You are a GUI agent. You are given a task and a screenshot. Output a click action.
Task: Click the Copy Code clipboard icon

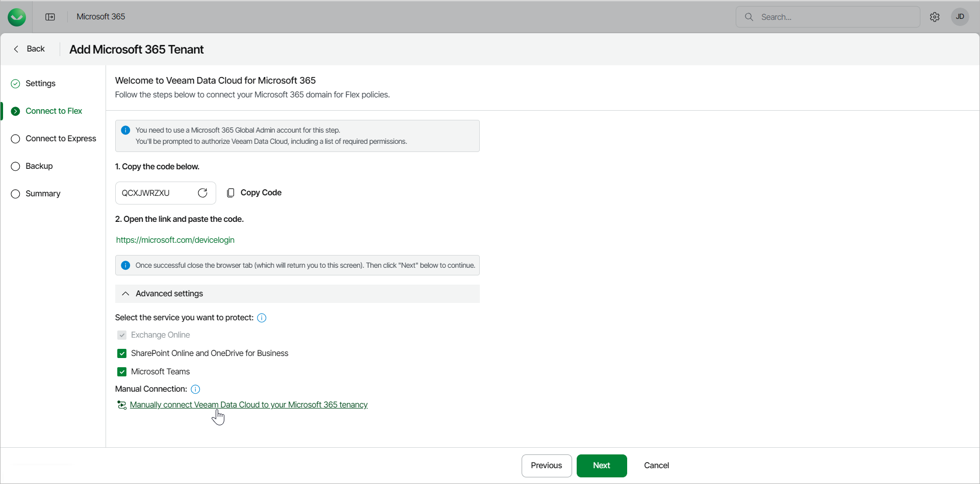pyautogui.click(x=231, y=193)
